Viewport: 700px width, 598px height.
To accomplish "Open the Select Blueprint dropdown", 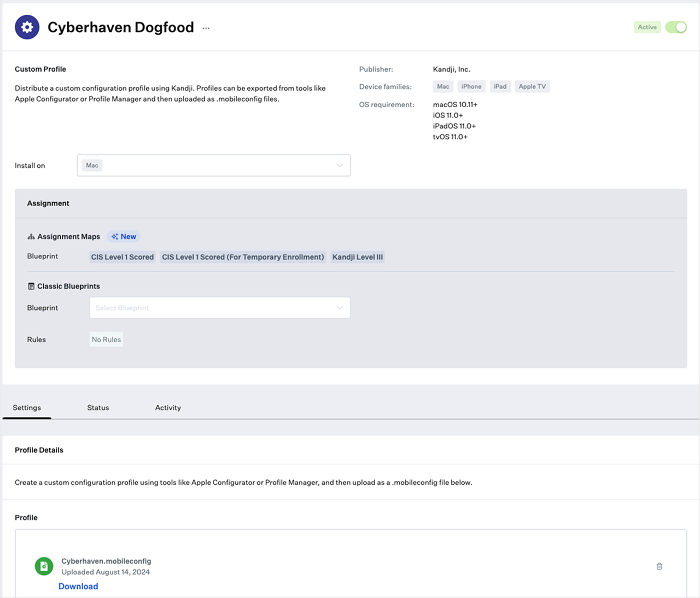I will pos(219,308).
